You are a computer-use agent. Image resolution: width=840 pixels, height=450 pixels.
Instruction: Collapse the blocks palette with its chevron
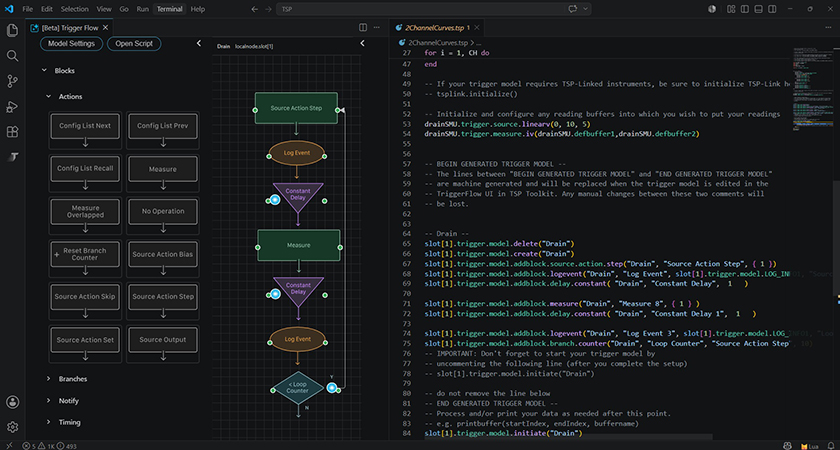tap(198, 43)
